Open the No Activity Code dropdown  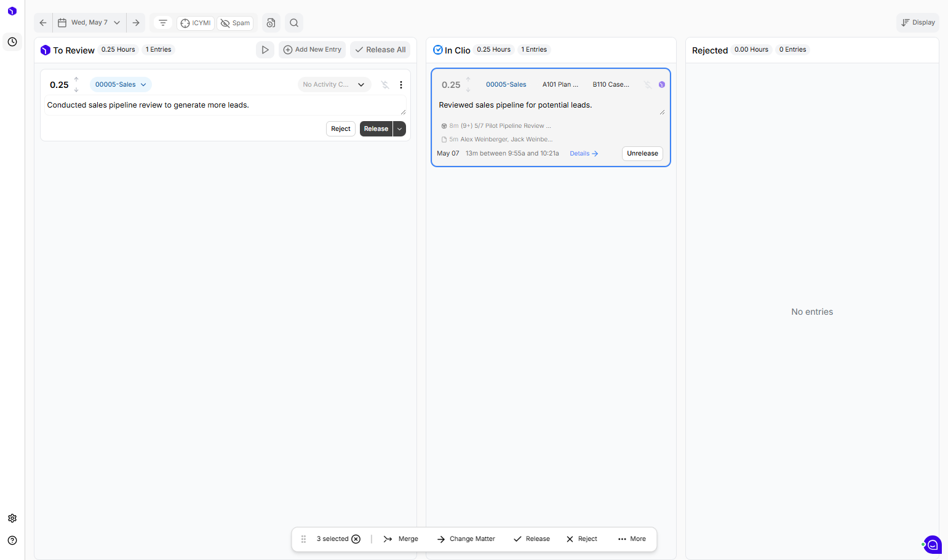pyautogui.click(x=334, y=85)
